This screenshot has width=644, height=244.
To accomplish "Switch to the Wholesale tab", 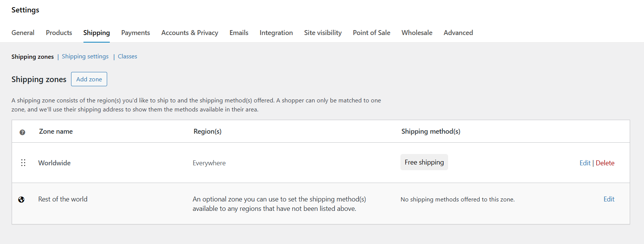I will [417, 33].
